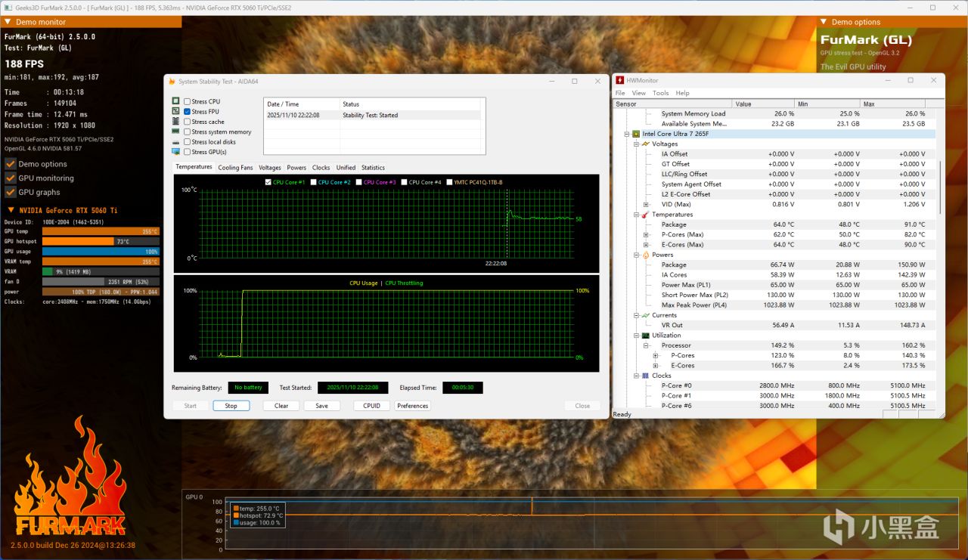Click the Geeks3D FurMark title bar icon
The width and height of the screenshot is (968, 560).
8,8
